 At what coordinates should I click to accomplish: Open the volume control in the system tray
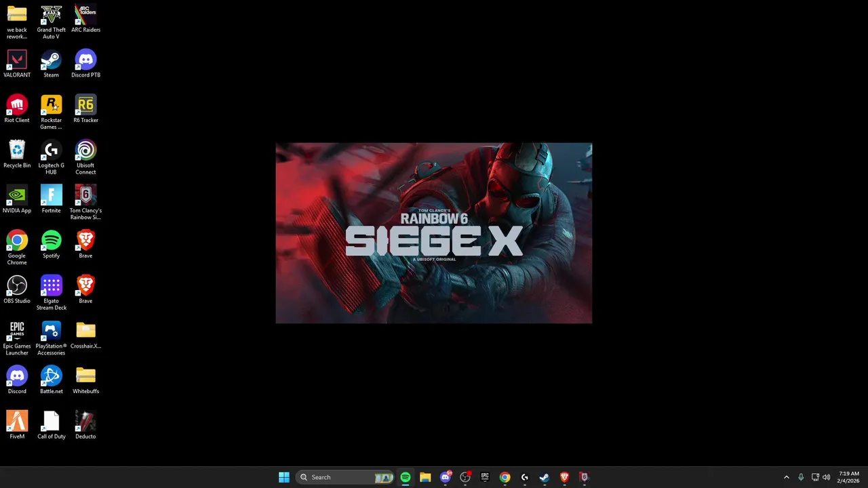click(826, 477)
